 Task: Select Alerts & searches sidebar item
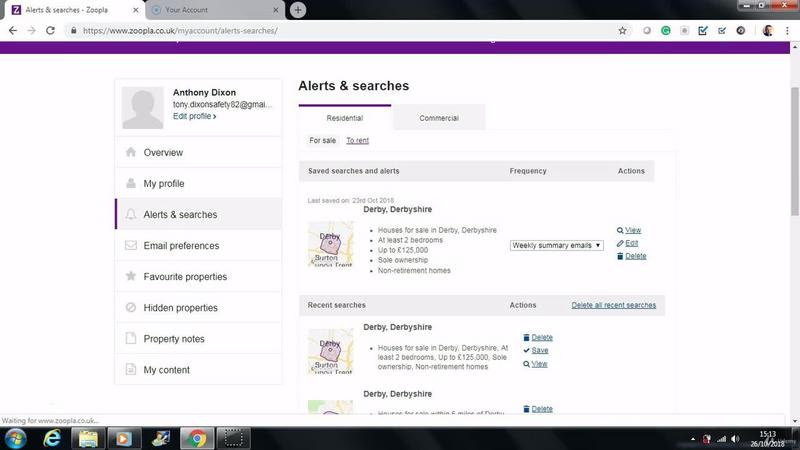198,214
